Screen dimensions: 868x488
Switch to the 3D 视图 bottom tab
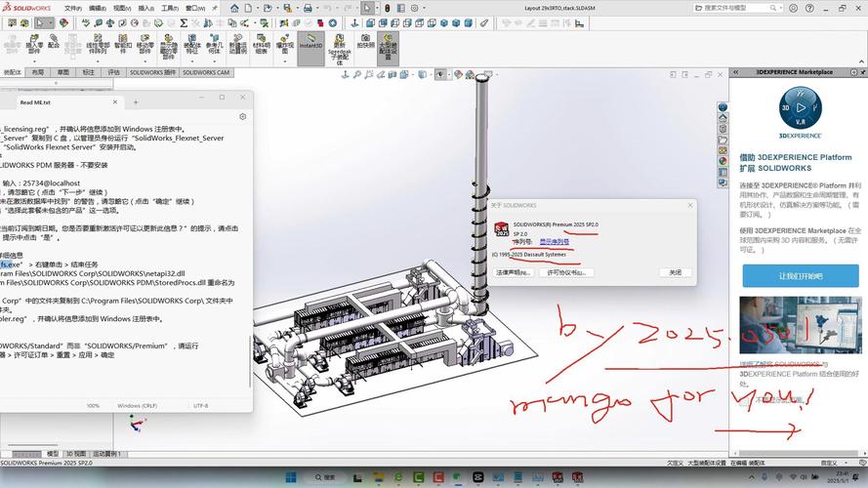point(76,454)
